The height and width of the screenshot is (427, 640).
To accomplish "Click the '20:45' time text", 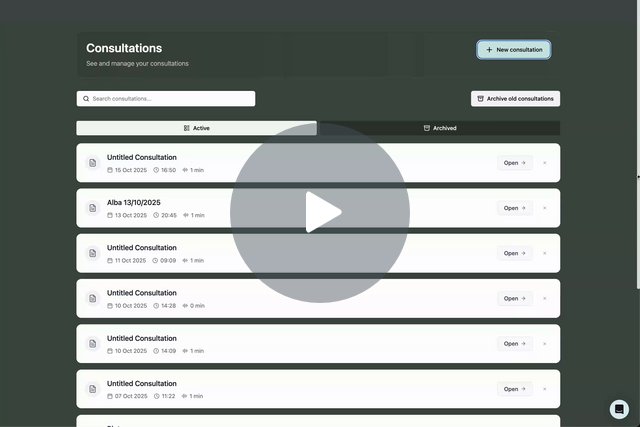I will (x=169, y=216).
